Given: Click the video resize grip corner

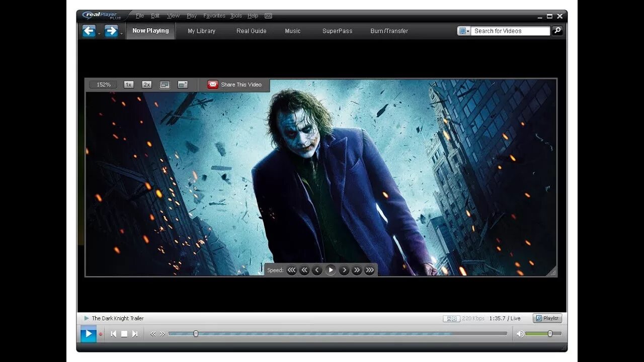Looking at the screenshot, I should point(553,272).
